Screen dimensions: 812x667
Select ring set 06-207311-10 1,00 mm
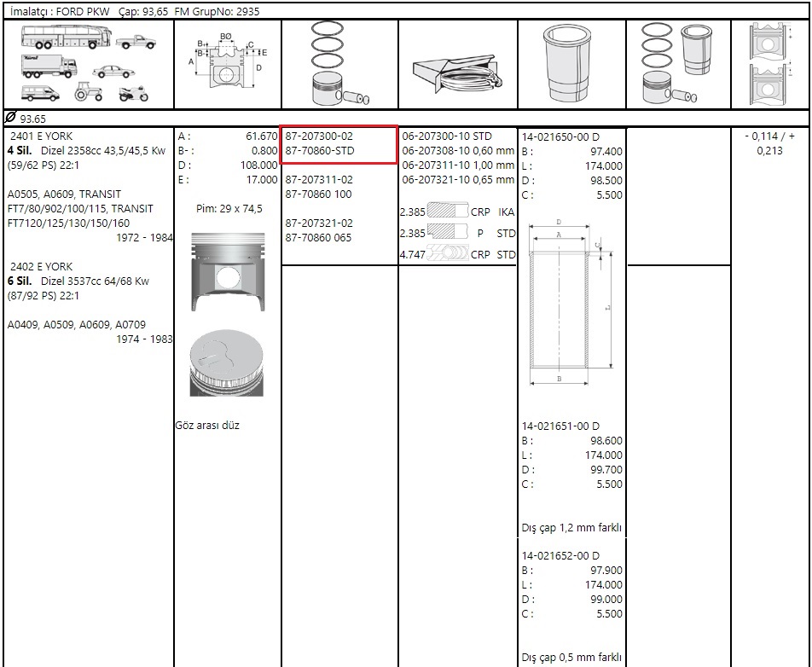(x=458, y=165)
